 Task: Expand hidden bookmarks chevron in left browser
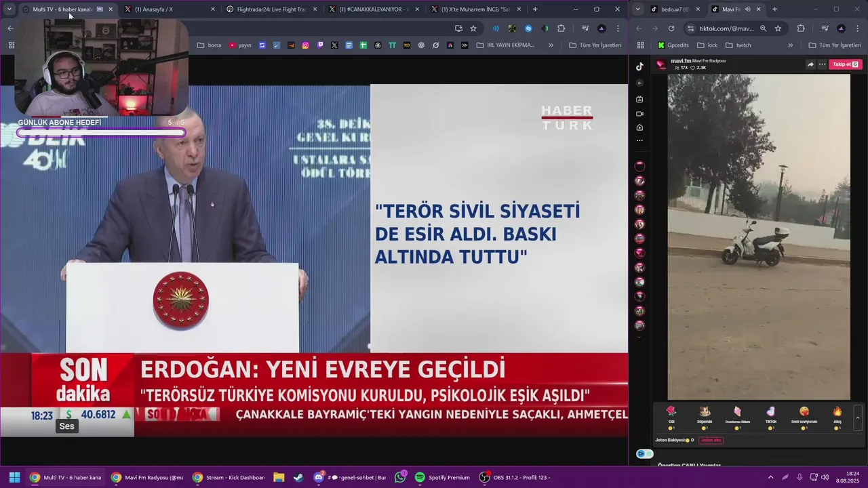click(551, 45)
